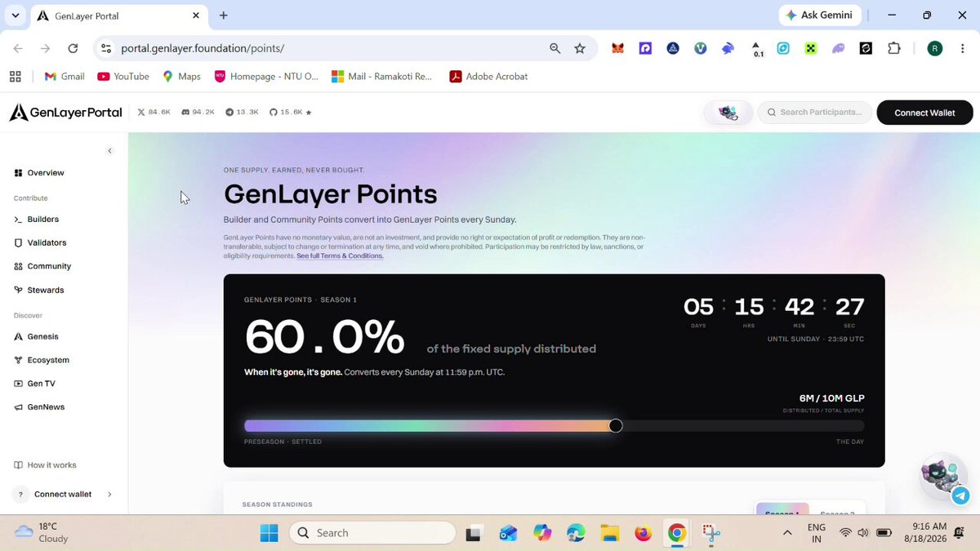The height and width of the screenshot is (551, 980).
Task: Open the Mail - Ramakoti bookmark
Action: click(381, 77)
